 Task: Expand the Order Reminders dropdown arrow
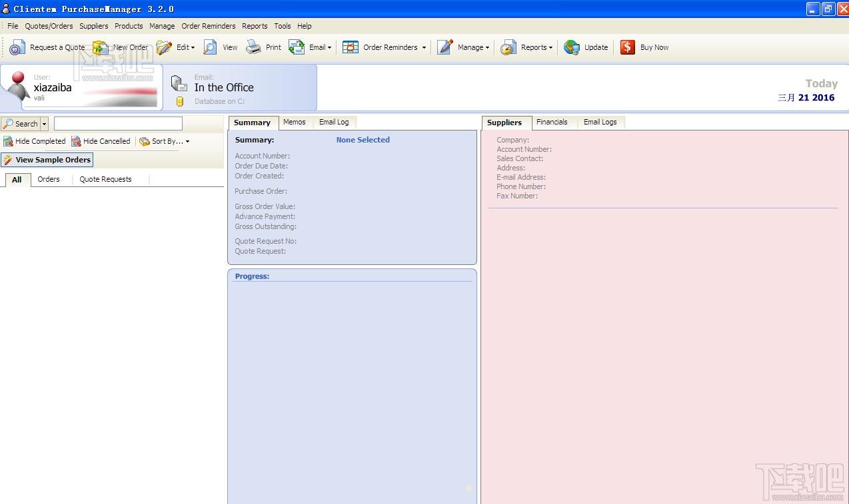pos(424,48)
